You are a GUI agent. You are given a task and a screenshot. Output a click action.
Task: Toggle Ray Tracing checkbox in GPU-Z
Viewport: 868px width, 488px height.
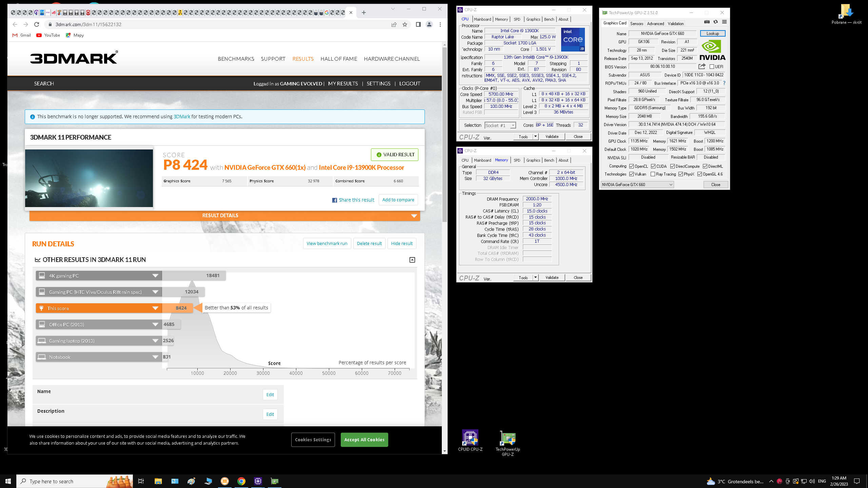pyautogui.click(x=653, y=174)
